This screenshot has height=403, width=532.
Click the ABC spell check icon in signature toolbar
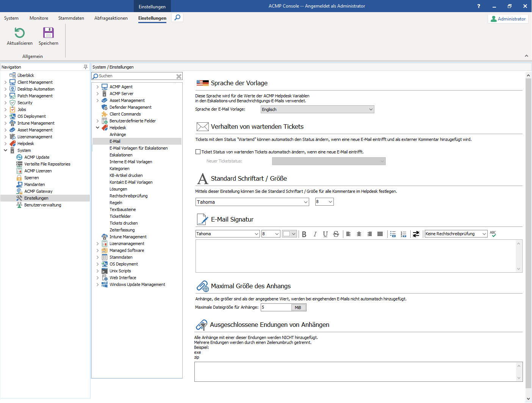[x=493, y=234]
